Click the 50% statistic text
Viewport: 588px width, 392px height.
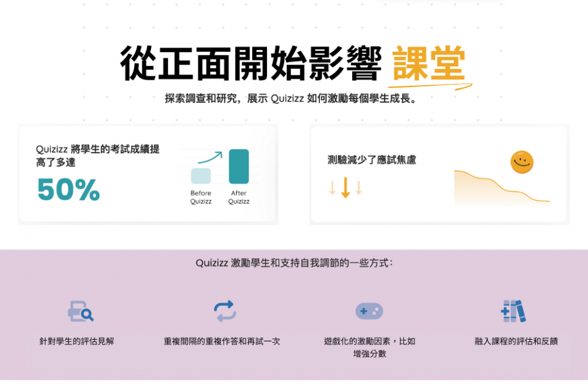[68, 190]
